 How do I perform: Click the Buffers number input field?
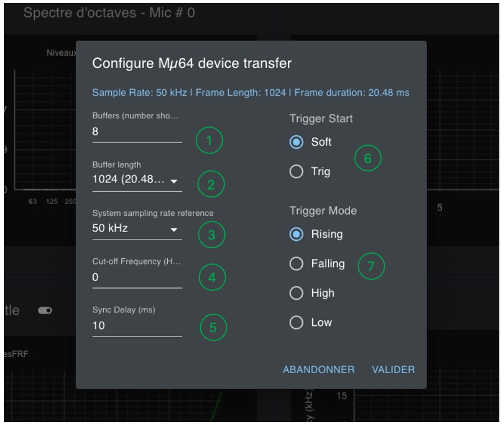point(136,132)
